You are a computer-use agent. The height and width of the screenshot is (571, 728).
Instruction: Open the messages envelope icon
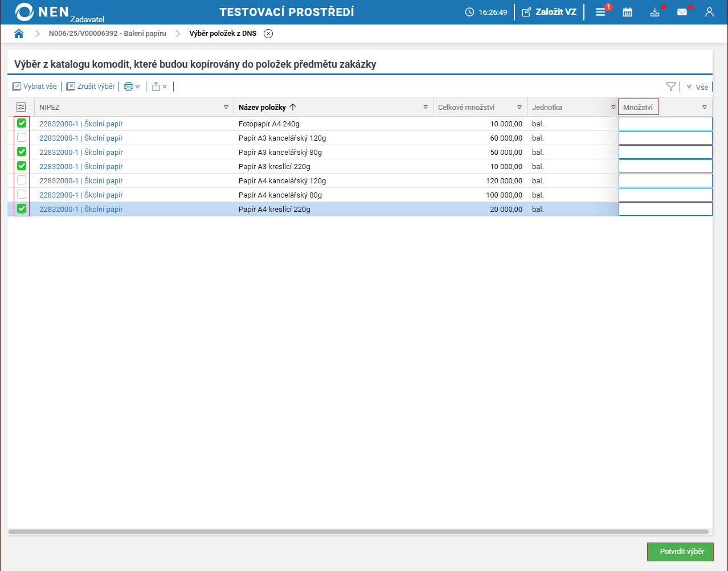coord(682,12)
